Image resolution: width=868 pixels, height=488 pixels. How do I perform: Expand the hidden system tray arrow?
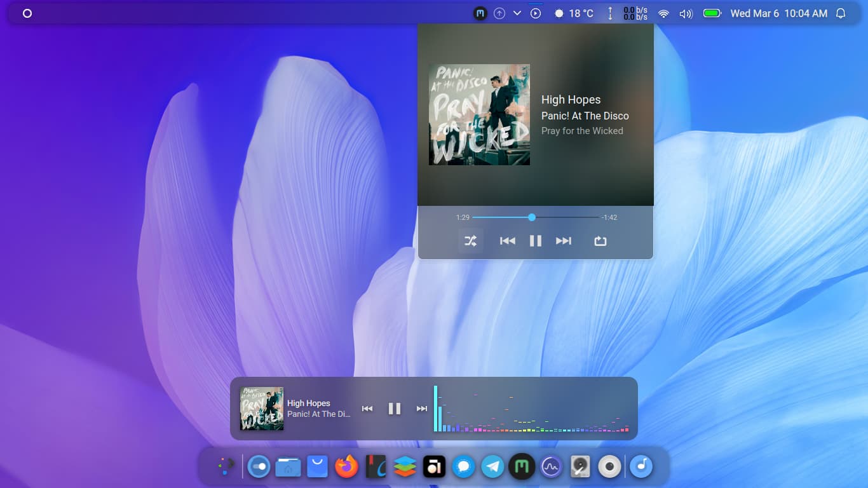tap(517, 13)
